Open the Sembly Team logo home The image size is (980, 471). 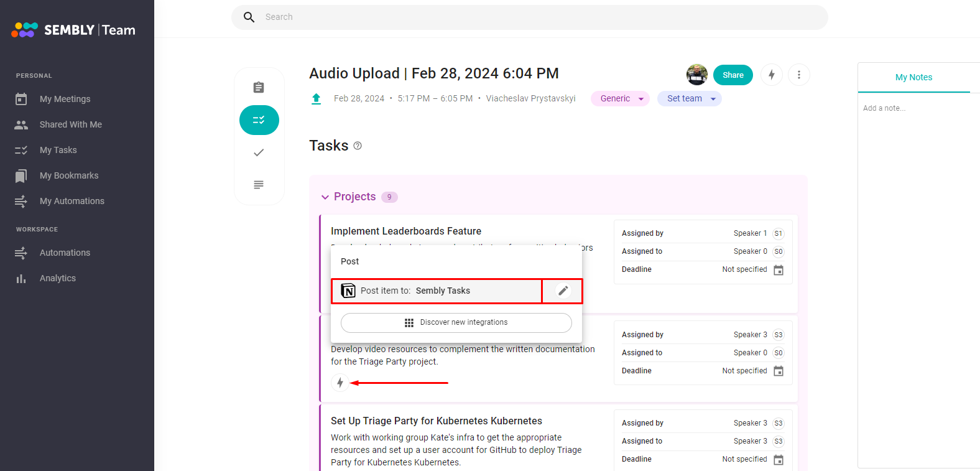click(73, 30)
